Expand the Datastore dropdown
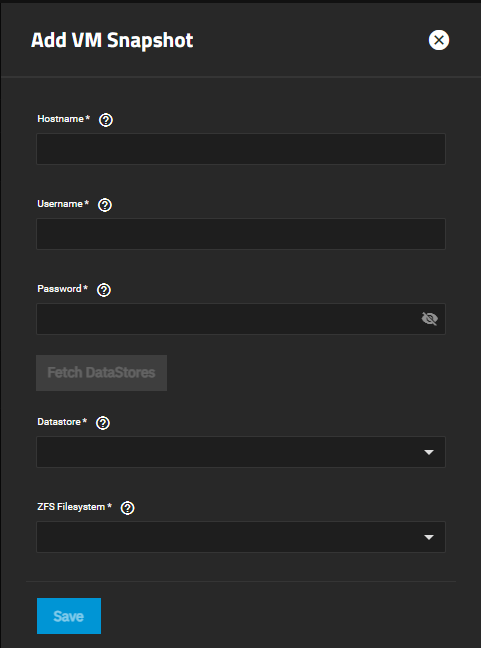 coord(241,452)
